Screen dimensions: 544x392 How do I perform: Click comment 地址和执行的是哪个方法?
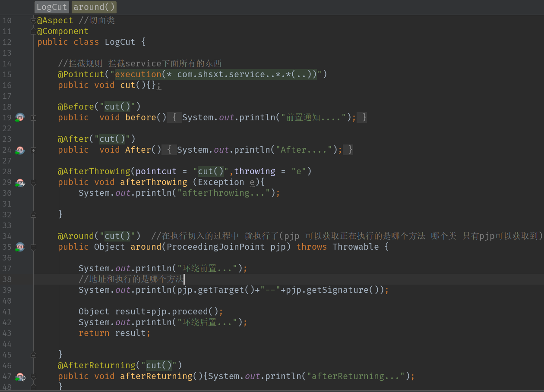pyautogui.click(x=131, y=279)
